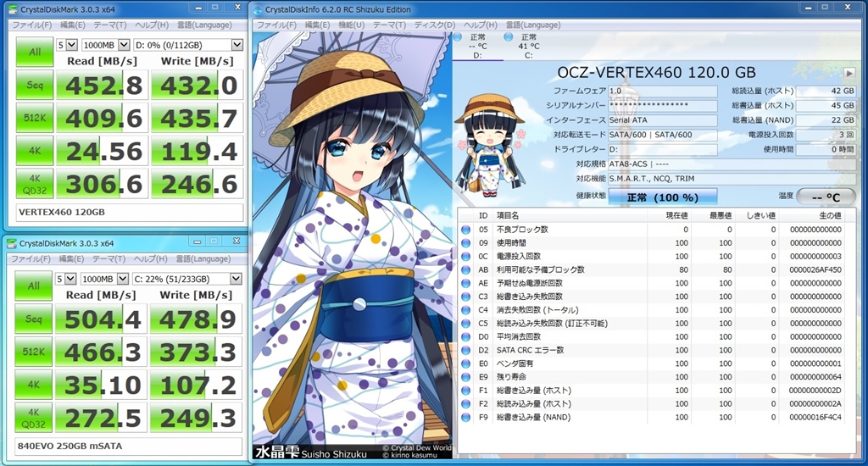
Task: Open ファイル(F) menu in top CrystalDiskMark window
Action: (31, 25)
